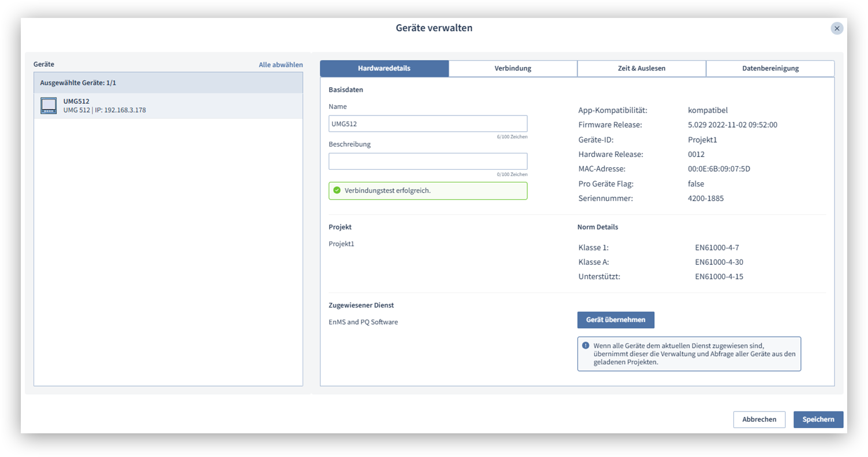The width and height of the screenshot is (868, 457).
Task: Click the "EnMS and PQ Software" service label
Action: pos(363,321)
